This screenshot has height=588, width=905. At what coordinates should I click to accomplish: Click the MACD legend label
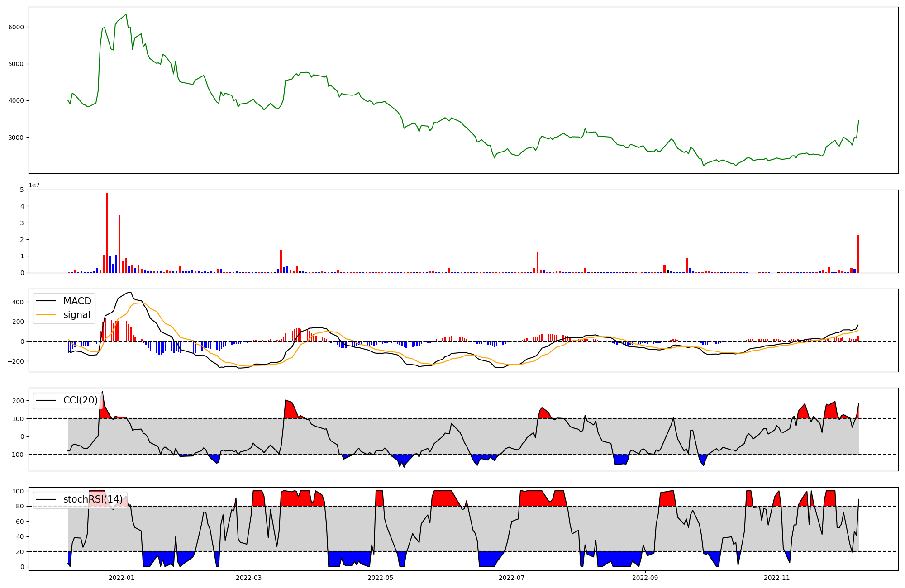click(x=77, y=301)
